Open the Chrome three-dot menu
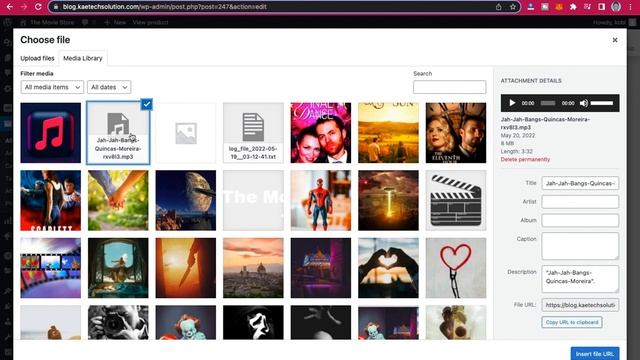Viewport: 640px width, 360px height. [x=630, y=7]
